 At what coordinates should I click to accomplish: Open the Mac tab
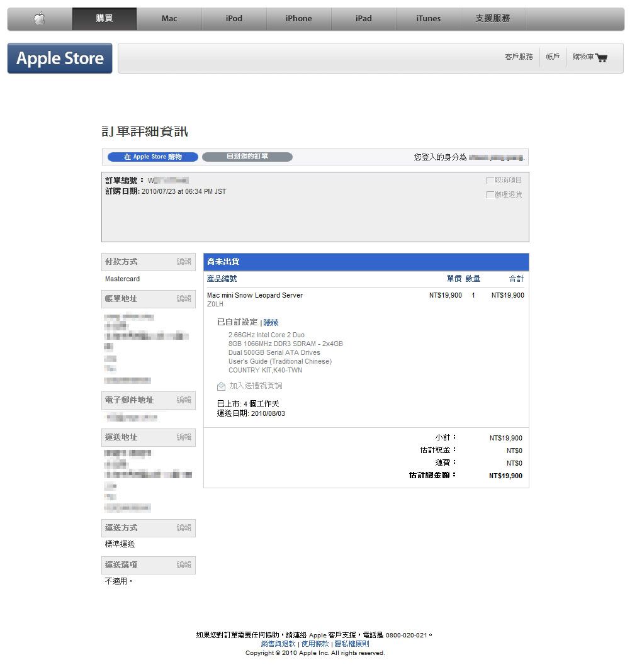pos(169,18)
